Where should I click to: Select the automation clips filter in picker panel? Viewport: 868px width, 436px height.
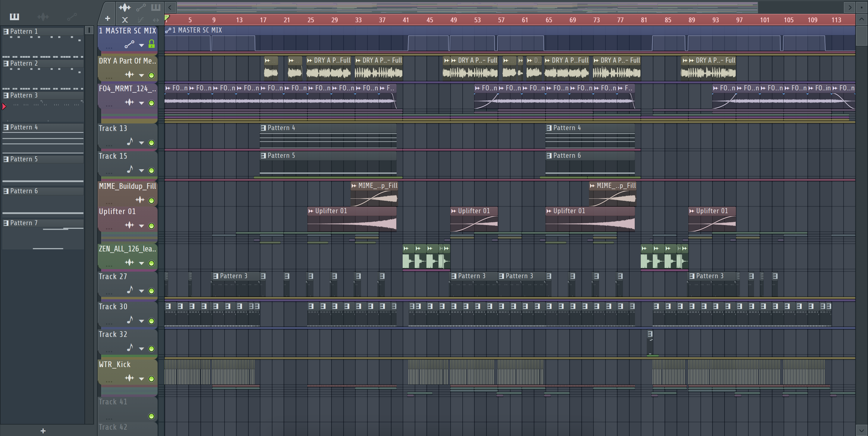72,17
